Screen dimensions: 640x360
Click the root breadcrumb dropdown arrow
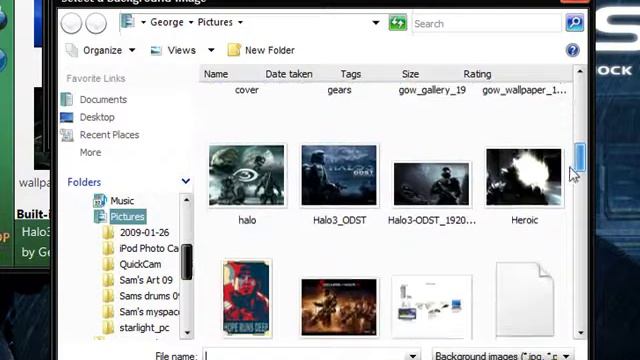pyautogui.click(x=143, y=22)
